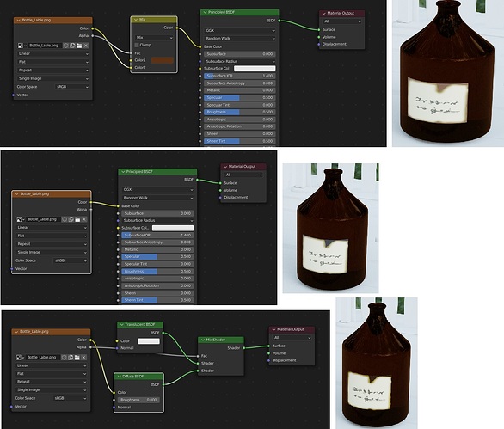
Task: Open Flat projection dropdown in Mix-setup image node
Action: [53, 62]
